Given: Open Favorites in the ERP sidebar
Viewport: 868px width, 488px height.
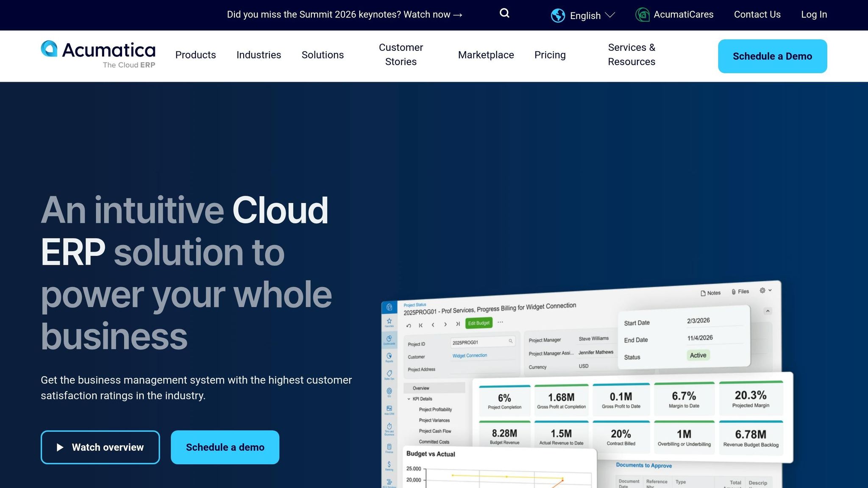Looking at the screenshot, I should [389, 321].
